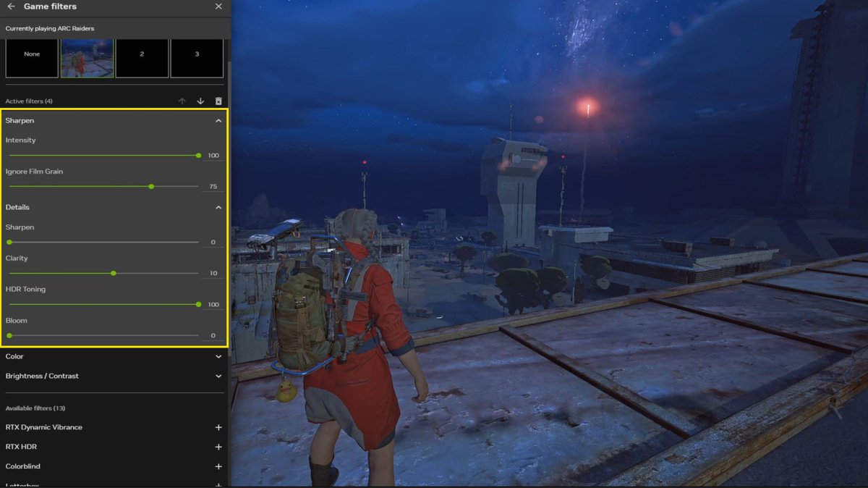868x488 pixels.
Task: Click the Intensity value 100
Action: (213, 156)
